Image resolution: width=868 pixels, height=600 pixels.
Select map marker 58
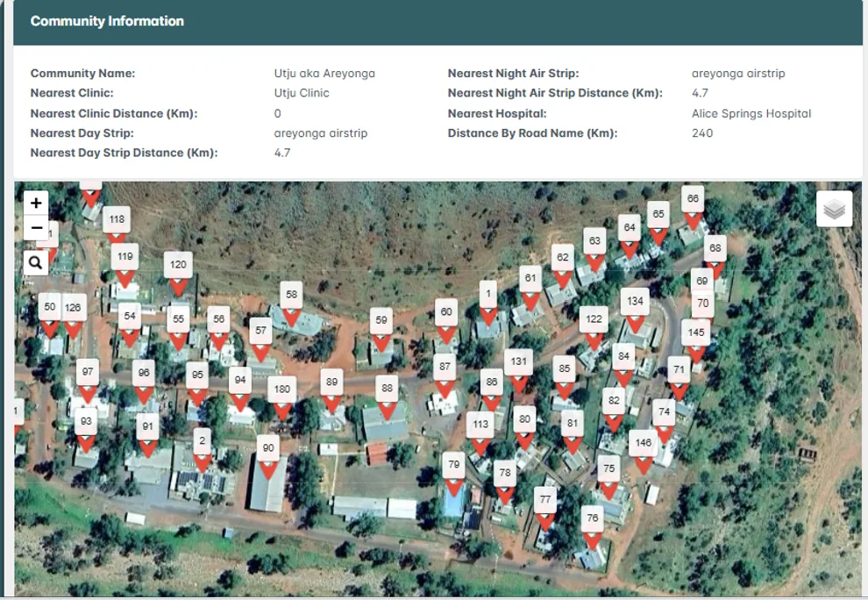pyautogui.click(x=292, y=303)
